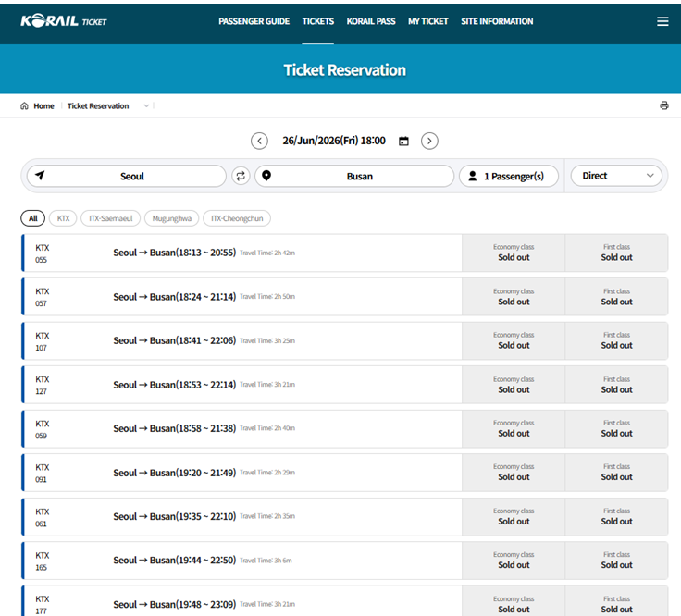
Task: Click the passenger person icon
Action: 472,176
